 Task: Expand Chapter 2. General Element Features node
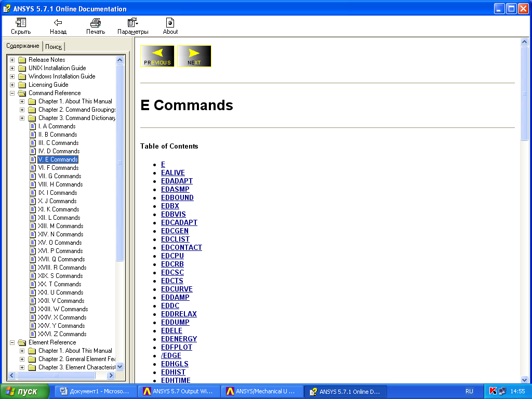click(22, 359)
